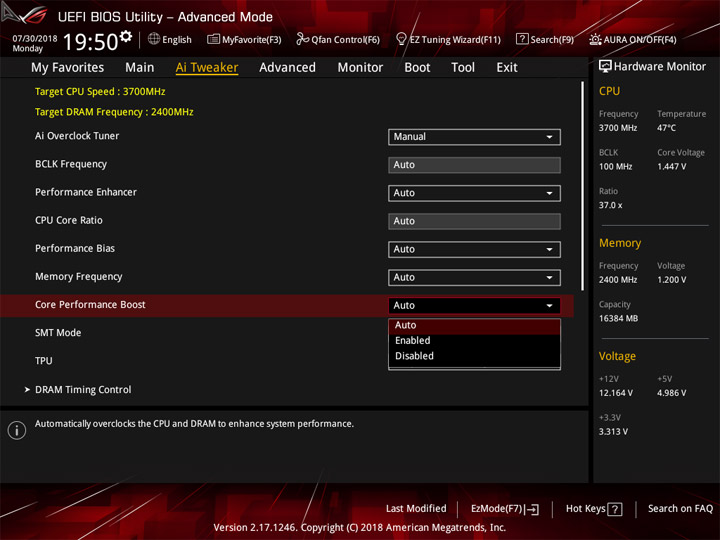Click the CPU Core Ratio input field
Image resolution: width=720 pixels, height=540 pixels.
click(x=474, y=221)
